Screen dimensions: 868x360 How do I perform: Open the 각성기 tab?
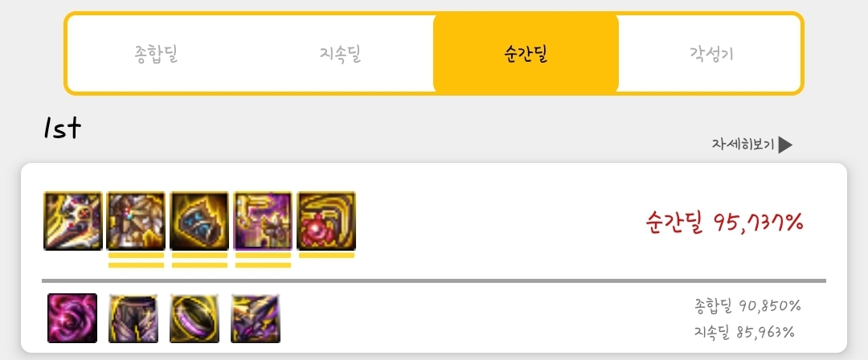coord(711,55)
